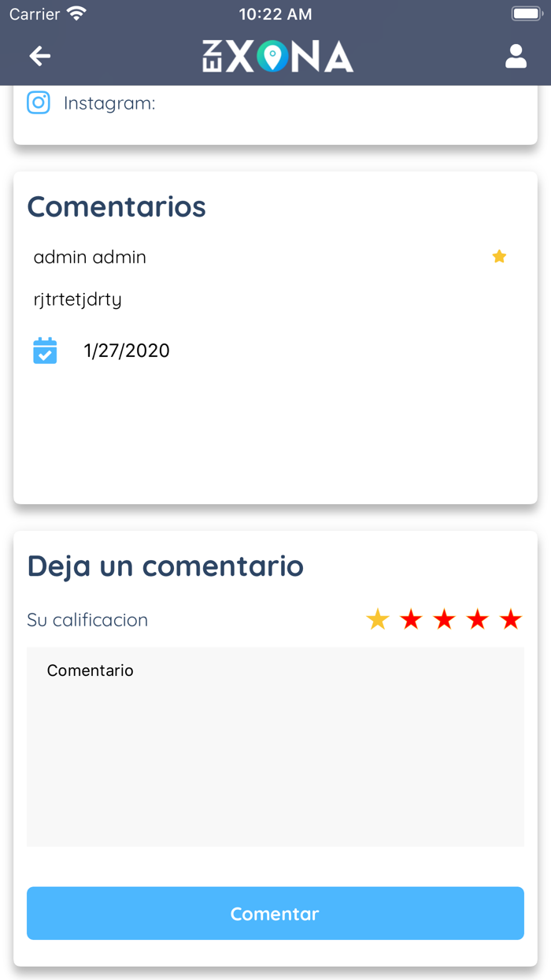551x980 pixels.
Task: Tap the Comentarios section heading
Action: (x=116, y=206)
